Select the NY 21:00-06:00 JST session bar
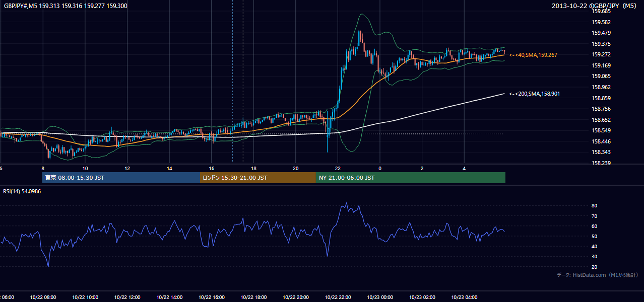 (411, 178)
